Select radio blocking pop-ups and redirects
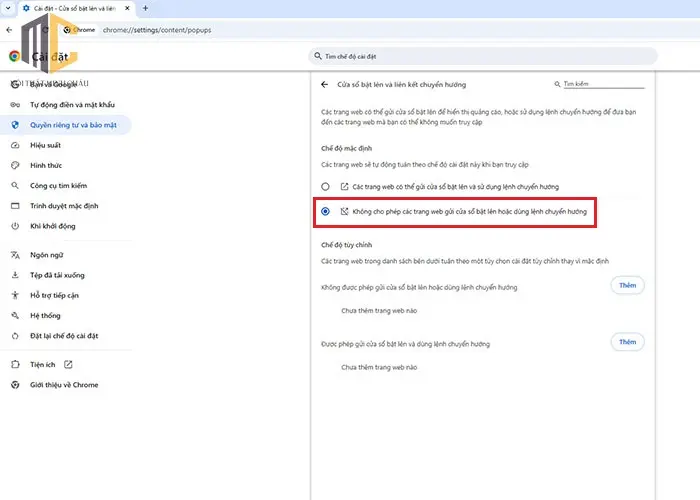Screen dimensions: 700x500 [325, 211]
